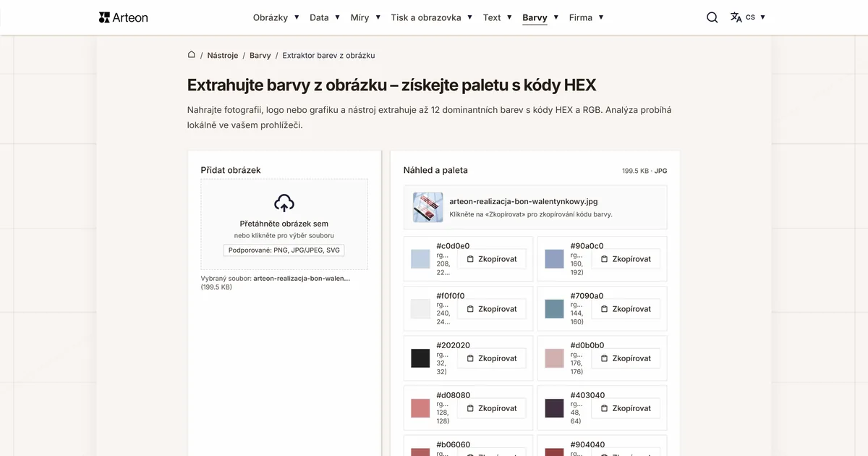Click copy icon for #202020
The height and width of the screenshot is (456, 868).
coord(470,358)
